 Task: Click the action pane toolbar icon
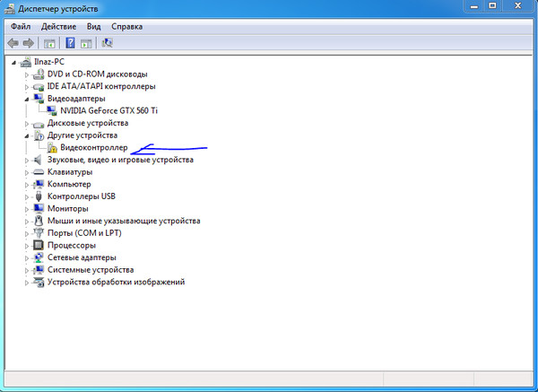click(86, 44)
